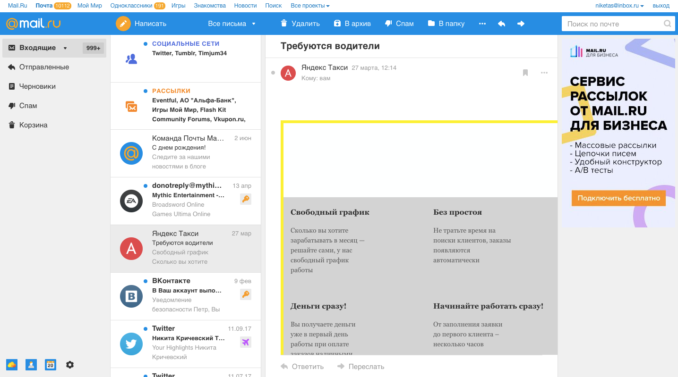678x377 pixels.
Task: Click the Mail.Ru link in top bar
Action: 17,6
